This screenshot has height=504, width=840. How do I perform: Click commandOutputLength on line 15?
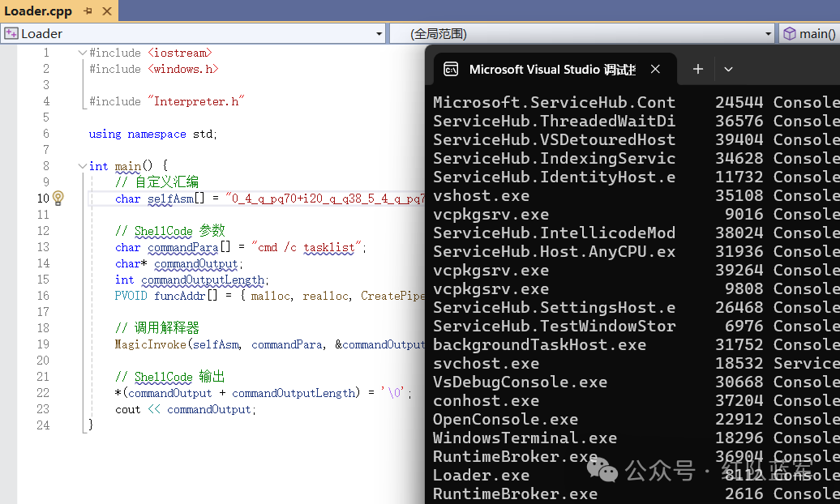point(203,280)
